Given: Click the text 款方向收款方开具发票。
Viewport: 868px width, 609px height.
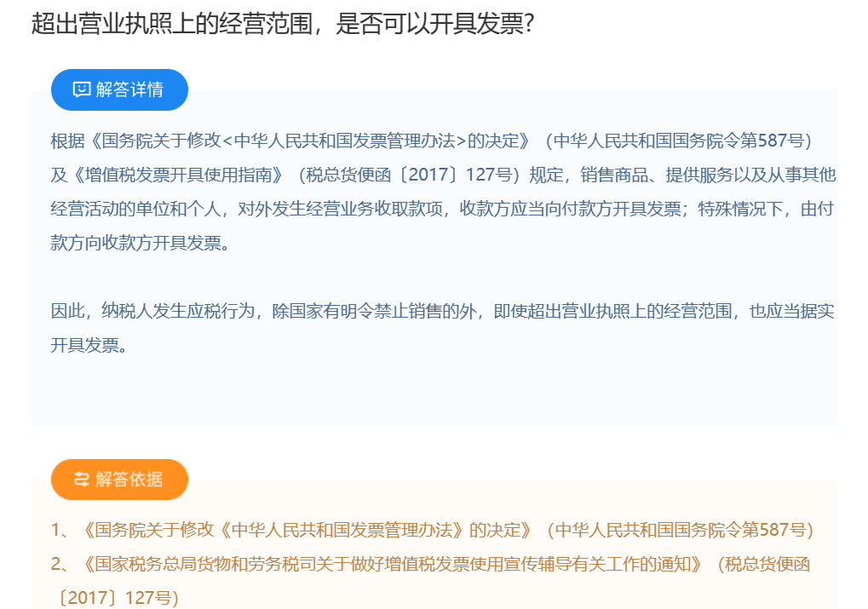Looking at the screenshot, I should (140, 243).
